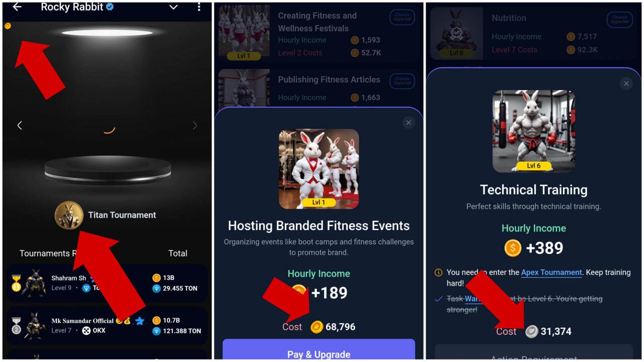The width and height of the screenshot is (644, 362).
Task: Click the Pay & Upgrade button
Action: tap(318, 352)
